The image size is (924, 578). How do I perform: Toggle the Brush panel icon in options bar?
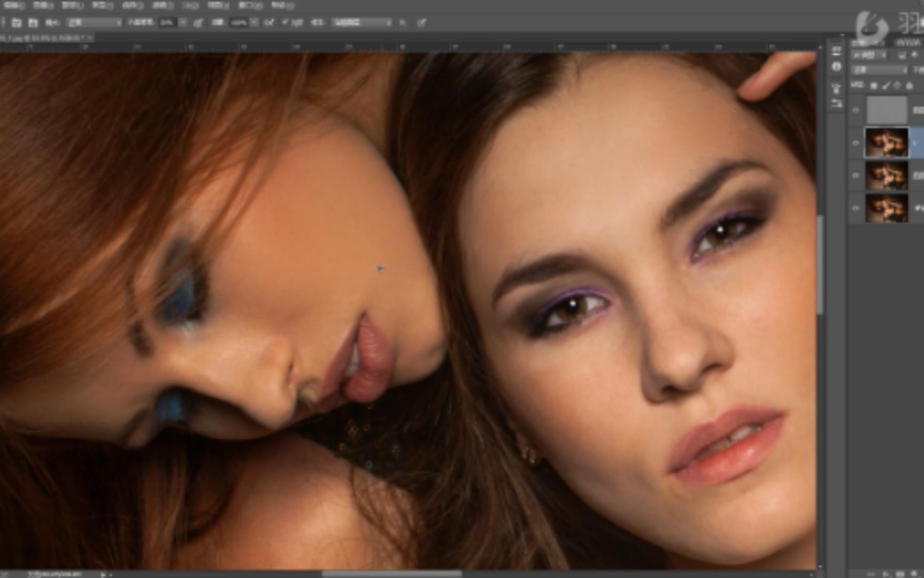coord(17,22)
